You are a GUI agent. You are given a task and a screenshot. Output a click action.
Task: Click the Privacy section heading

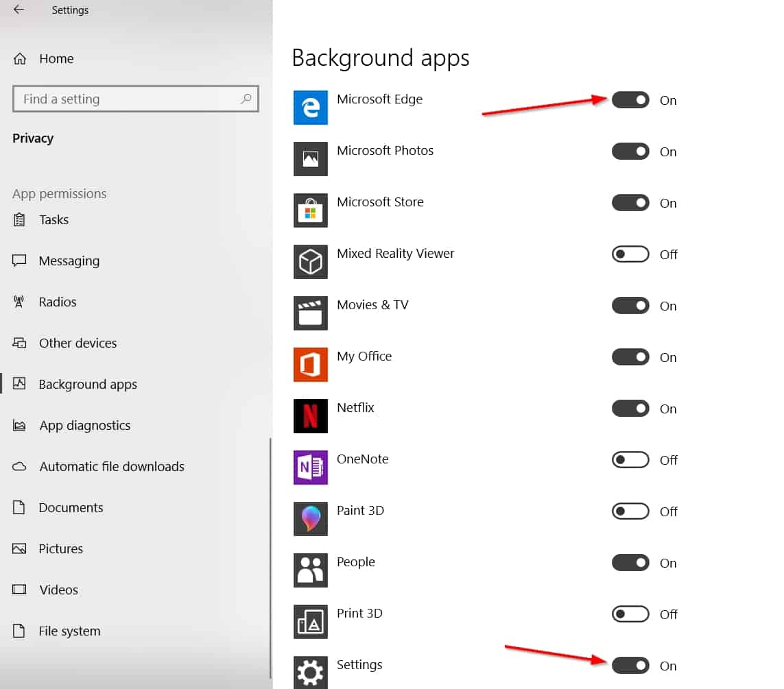click(33, 138)
